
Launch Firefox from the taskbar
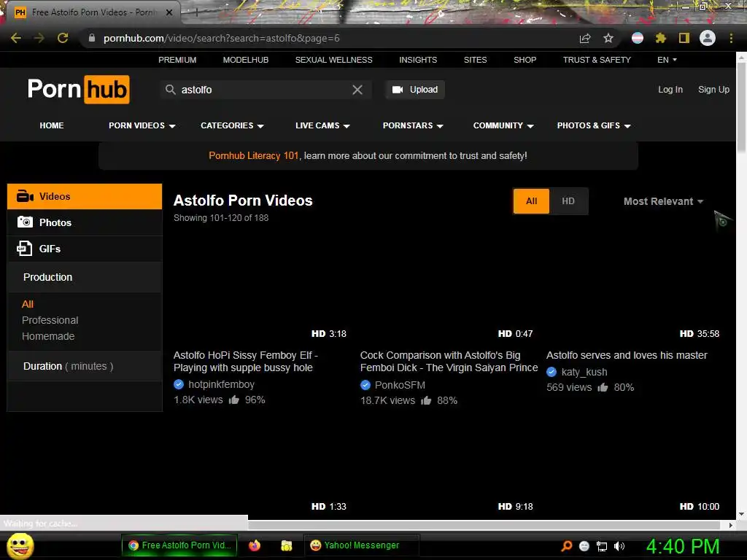[x=255, y=545]
